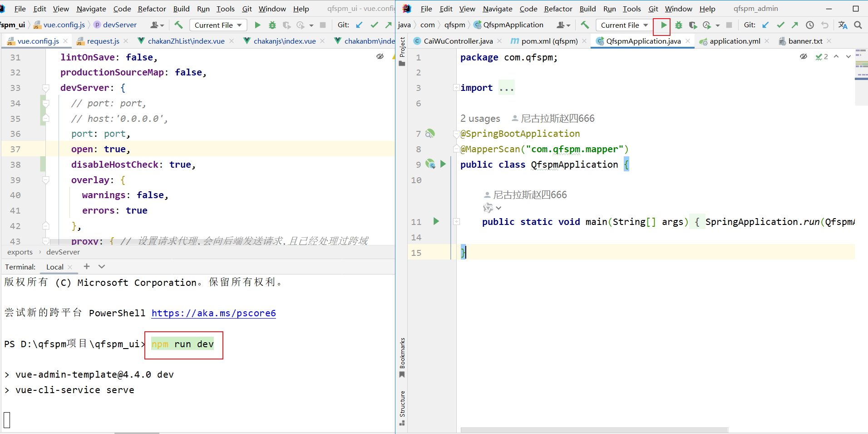868x434 pixels.
Task: Click the horizontal scrollbar under the QfspmApplication editor
Action: coord(595,429)
